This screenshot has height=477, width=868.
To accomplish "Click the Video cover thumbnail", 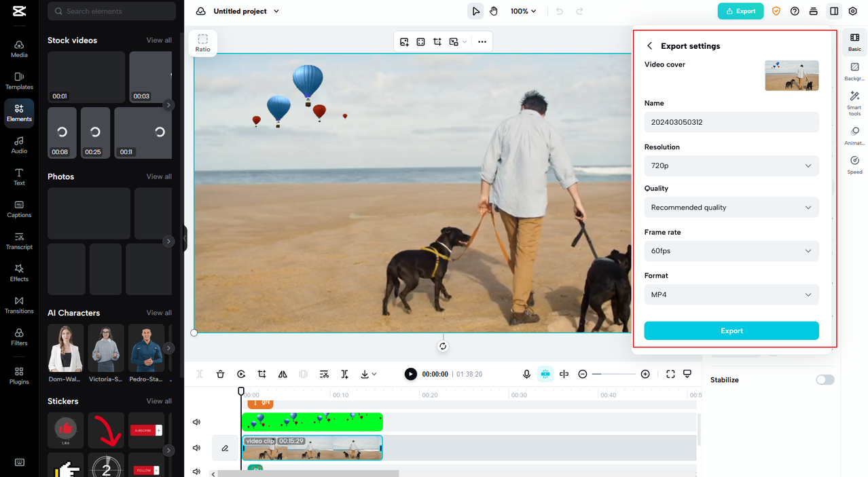I will point(791,75).
